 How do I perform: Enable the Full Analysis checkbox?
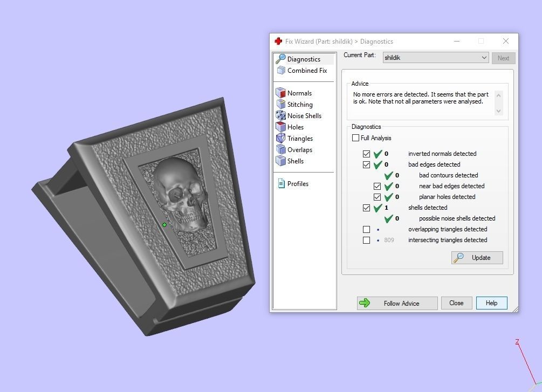click(x=355, y=138)
